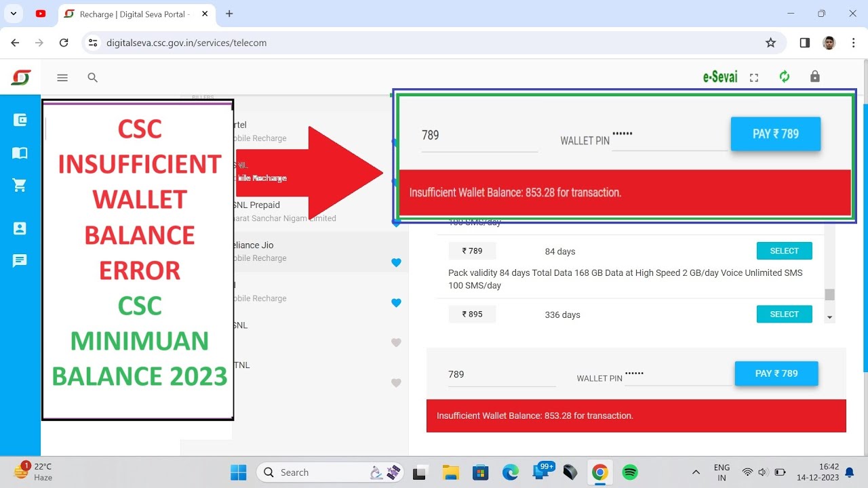Open the weather widget showing 22°C Haze
This screenshot has width=868, height=488.
pyautogui.click(x=34, y=472)
